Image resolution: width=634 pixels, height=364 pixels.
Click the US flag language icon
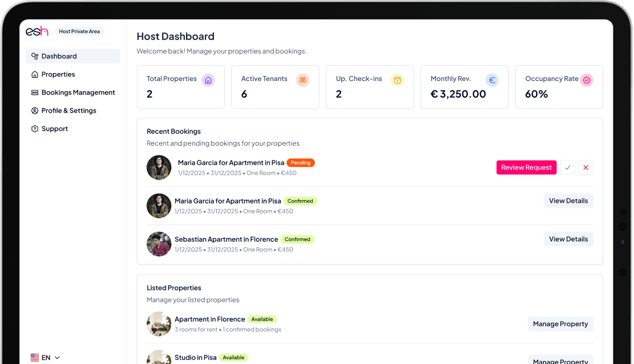point(35,358)
